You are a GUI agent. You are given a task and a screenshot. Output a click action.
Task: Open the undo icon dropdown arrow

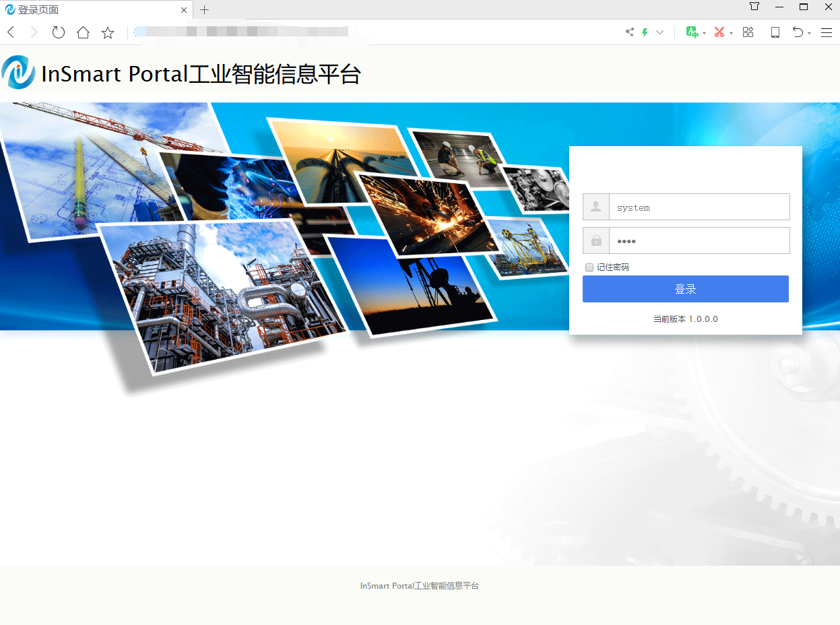[x=809, y=33]
